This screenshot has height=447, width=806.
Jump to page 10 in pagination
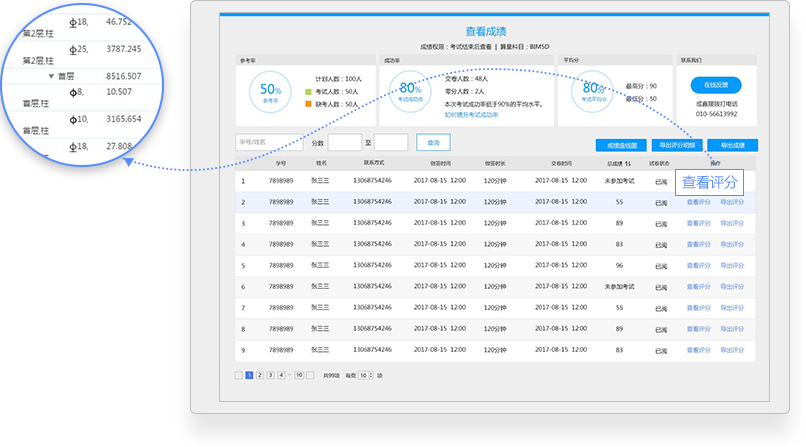299,375
